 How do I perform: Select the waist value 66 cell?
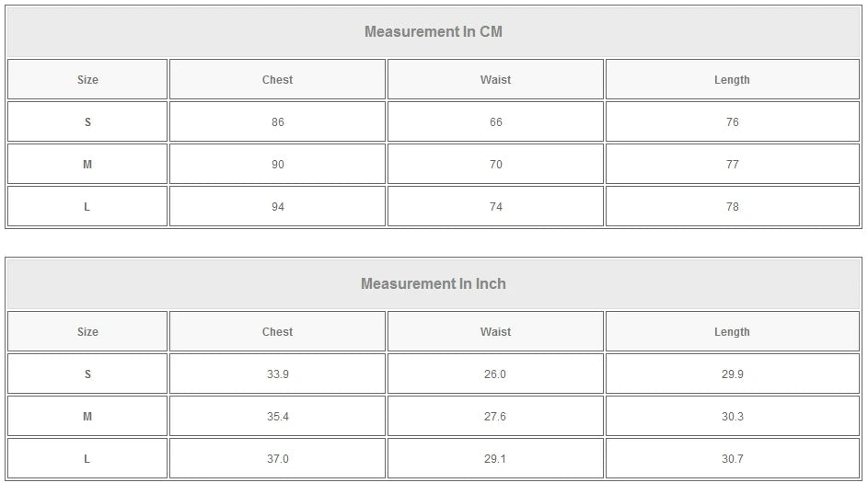point(495,122)
